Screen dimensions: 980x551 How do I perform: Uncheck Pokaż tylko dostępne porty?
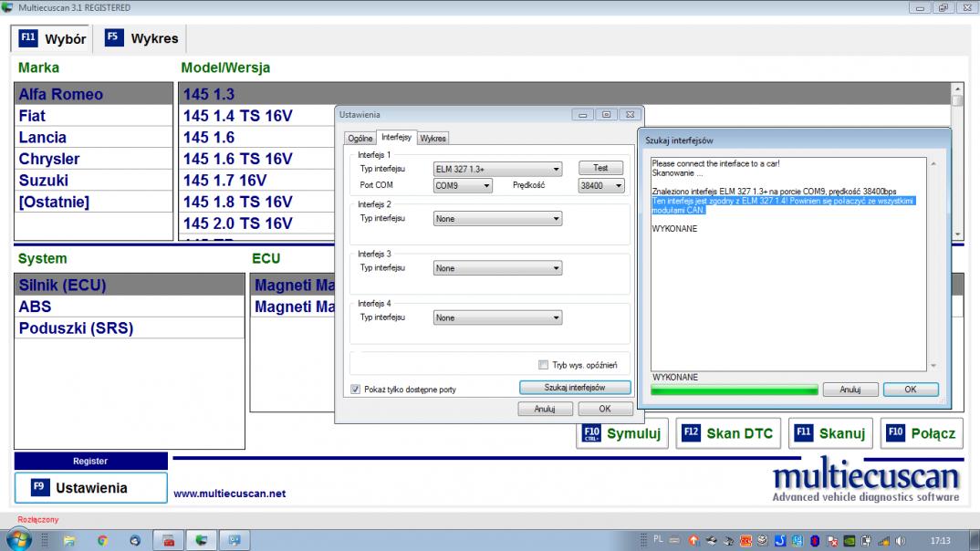356,390
